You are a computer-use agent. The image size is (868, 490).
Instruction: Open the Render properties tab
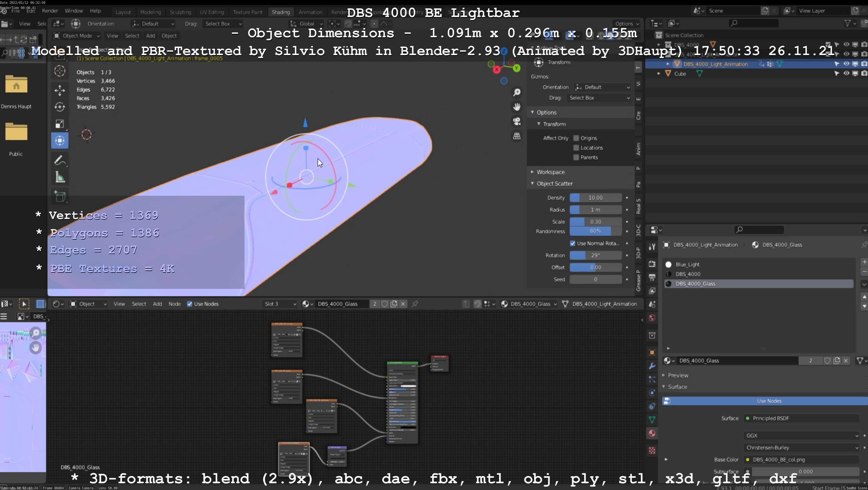(652, 263)
